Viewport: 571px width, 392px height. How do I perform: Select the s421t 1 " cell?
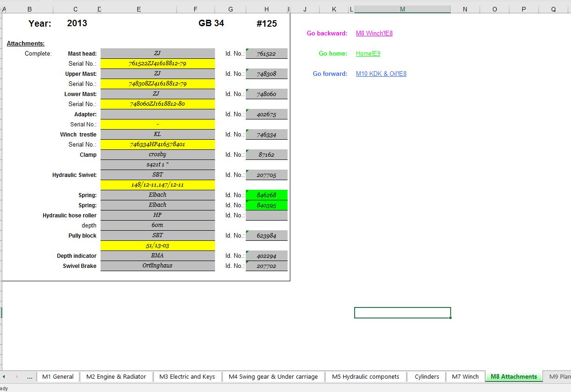click(158, 165)
